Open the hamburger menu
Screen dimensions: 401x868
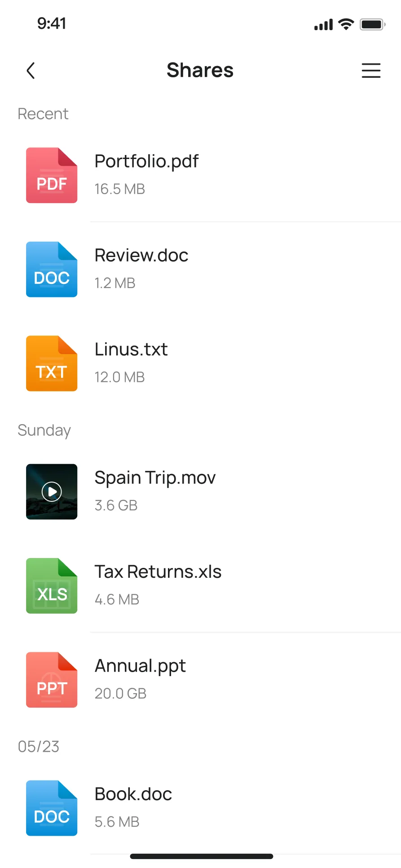[371, 71]
